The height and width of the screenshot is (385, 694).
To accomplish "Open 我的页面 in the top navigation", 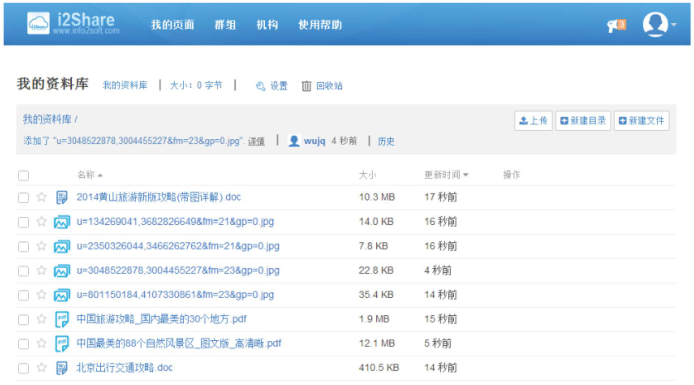I will (x=172, y=25).
